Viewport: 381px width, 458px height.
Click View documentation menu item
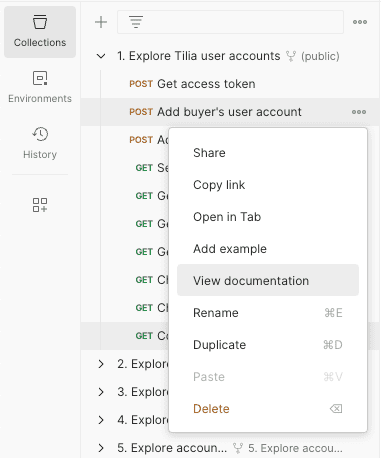(268, 280)
